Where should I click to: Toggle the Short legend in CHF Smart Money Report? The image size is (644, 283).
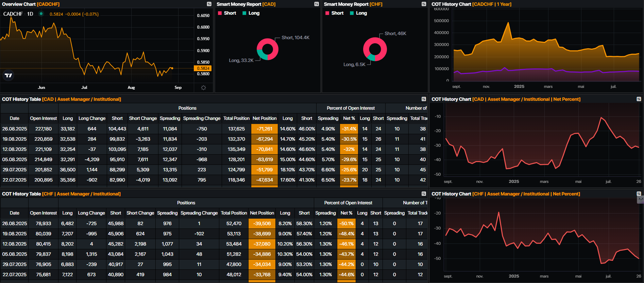point(334,13)
